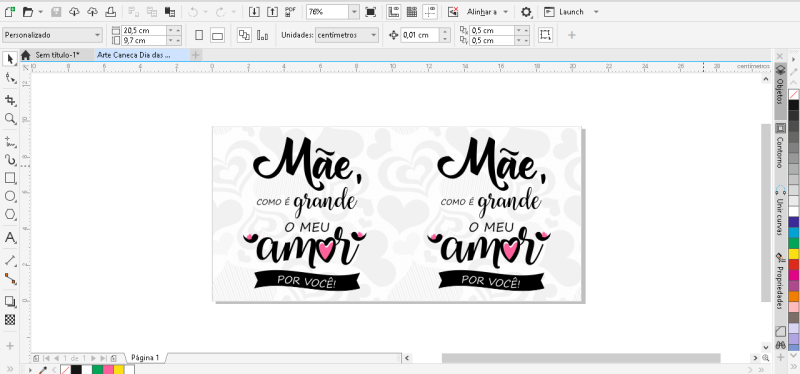This screenshot has height=374, width=800.
Task: Click the Save (floppy disk) icon
Action: [x=56, y=12]
